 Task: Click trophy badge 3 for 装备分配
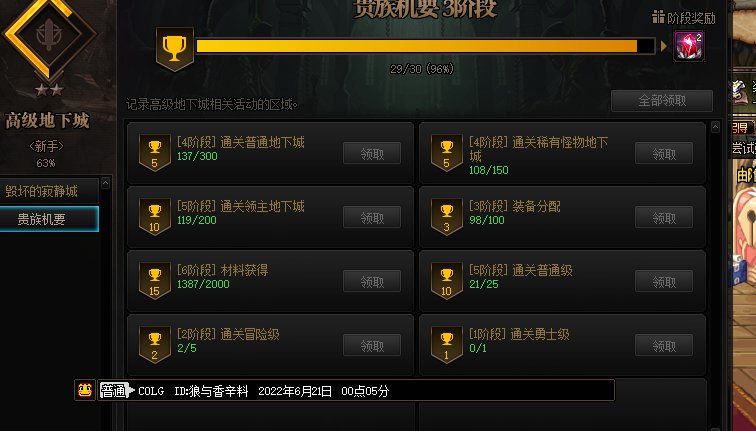point(446,216)
